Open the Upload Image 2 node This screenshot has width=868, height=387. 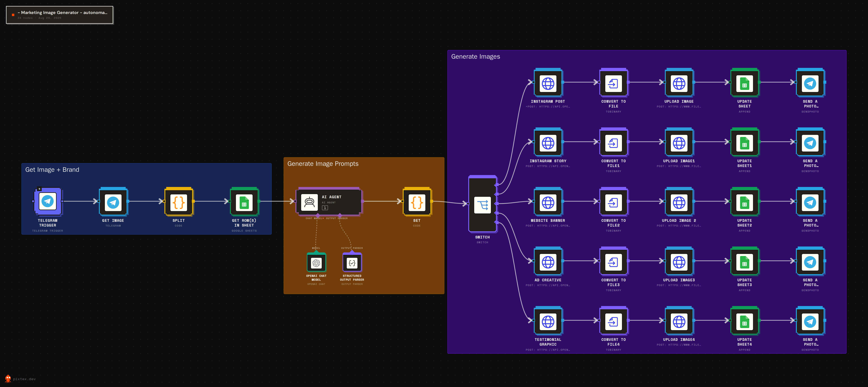click(x=679, y=201)
